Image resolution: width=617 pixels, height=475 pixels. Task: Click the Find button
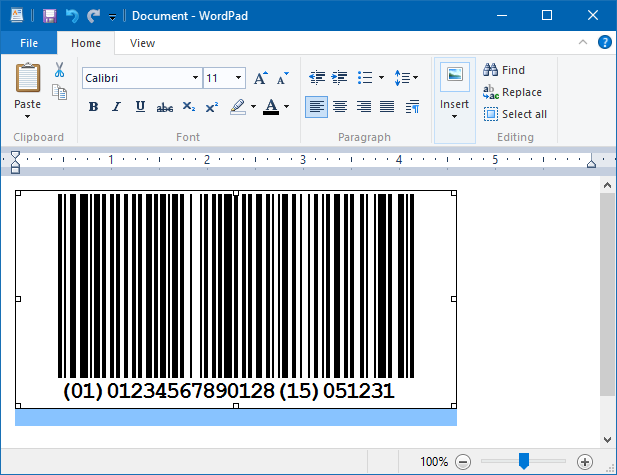pyautogui.click(x=504, y=70)
